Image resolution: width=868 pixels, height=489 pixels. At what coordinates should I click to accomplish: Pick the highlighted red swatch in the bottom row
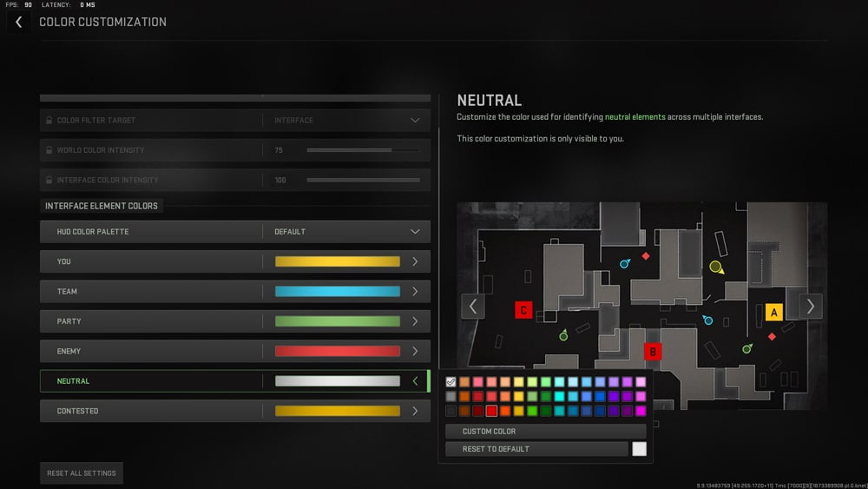pos(491,411)
